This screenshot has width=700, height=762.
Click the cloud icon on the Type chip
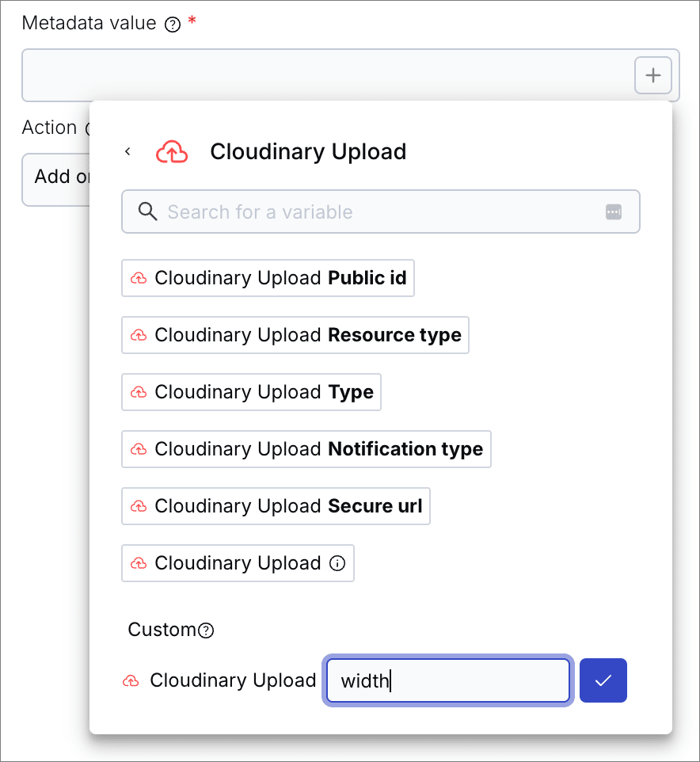click(x=139, y=393)
